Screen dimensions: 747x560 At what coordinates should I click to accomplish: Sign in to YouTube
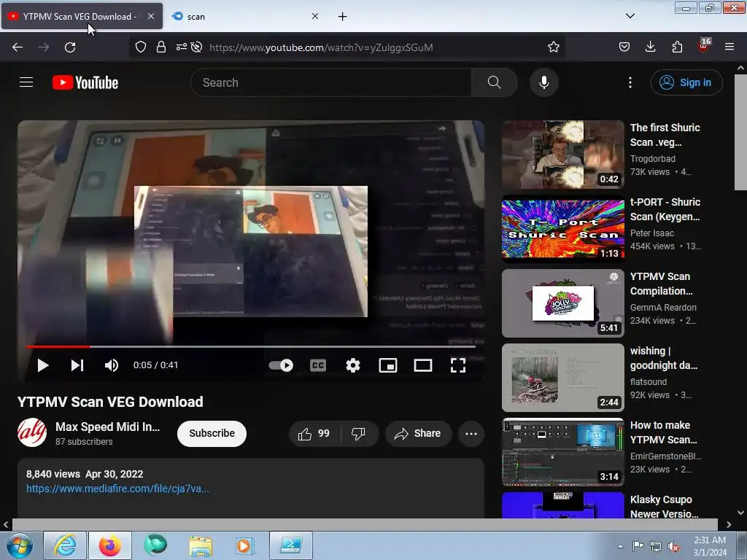click(x=686, y=82)
